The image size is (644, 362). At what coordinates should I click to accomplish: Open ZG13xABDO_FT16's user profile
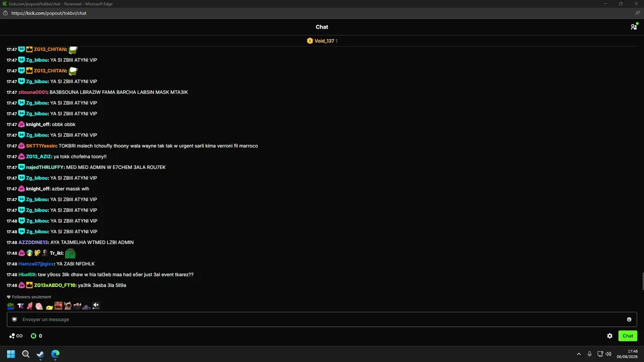tap(55, 285)
